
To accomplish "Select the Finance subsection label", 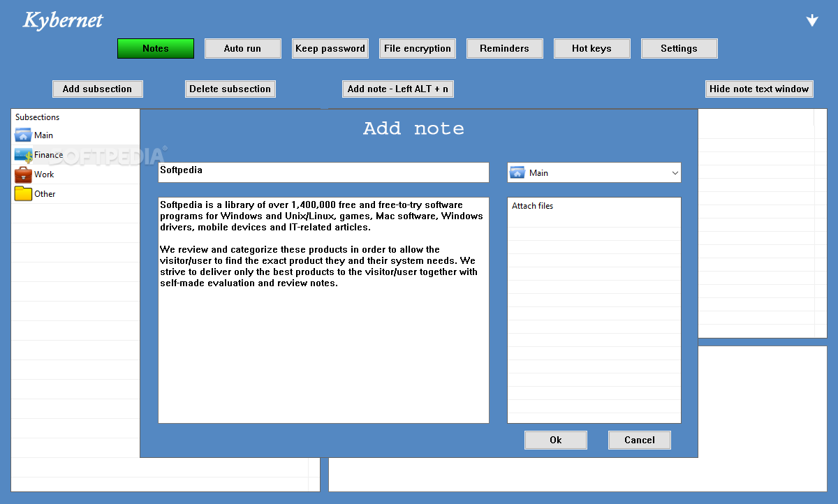I will point(49,155).
